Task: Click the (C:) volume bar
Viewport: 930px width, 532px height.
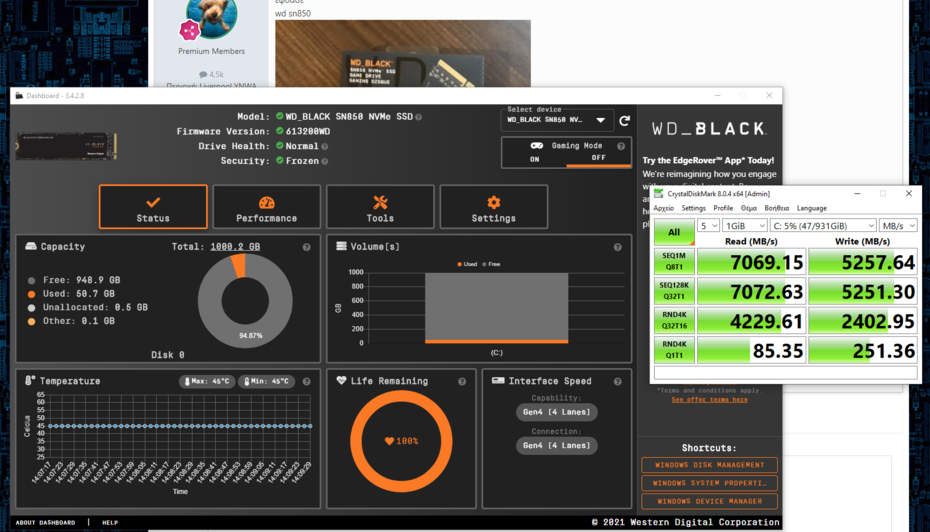Action: pos(496,308)
